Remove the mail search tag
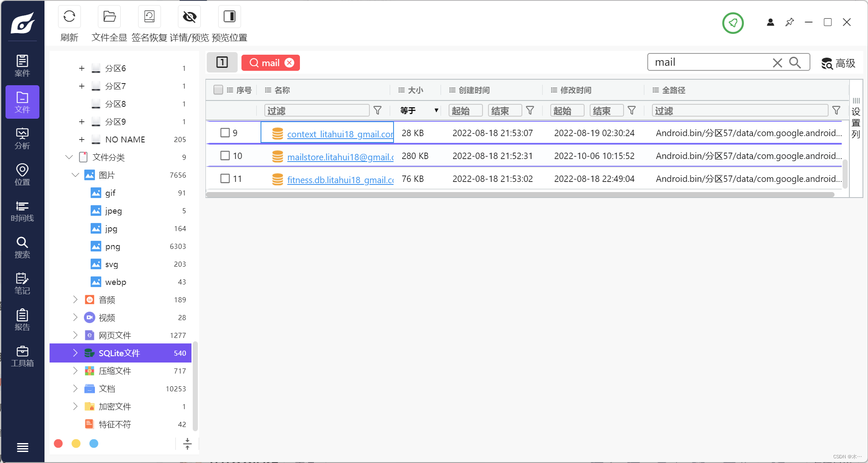The width and height of the screenshot is (868, 463). pyautogui.click(x=289, y=63)
